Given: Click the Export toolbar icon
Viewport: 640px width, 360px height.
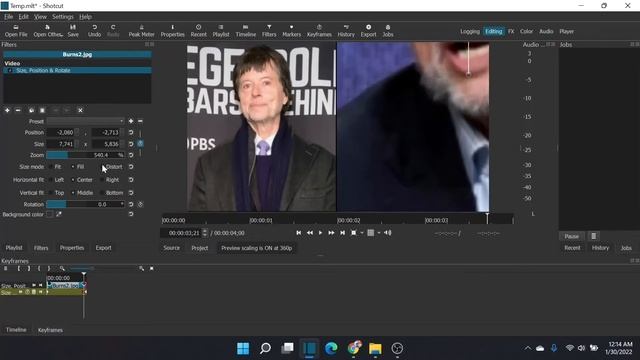Looking at the screenshot, I should pos(368,31).
